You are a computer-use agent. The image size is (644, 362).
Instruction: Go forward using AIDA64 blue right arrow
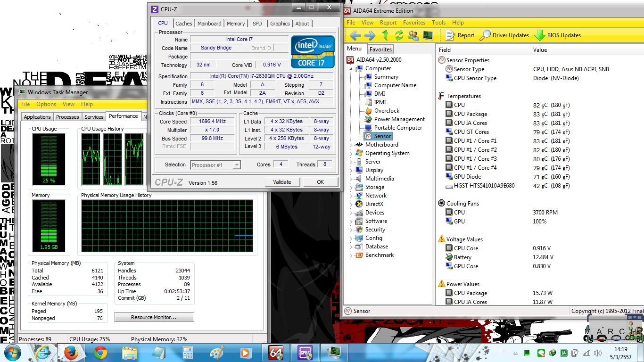click(x=370, y=35)
